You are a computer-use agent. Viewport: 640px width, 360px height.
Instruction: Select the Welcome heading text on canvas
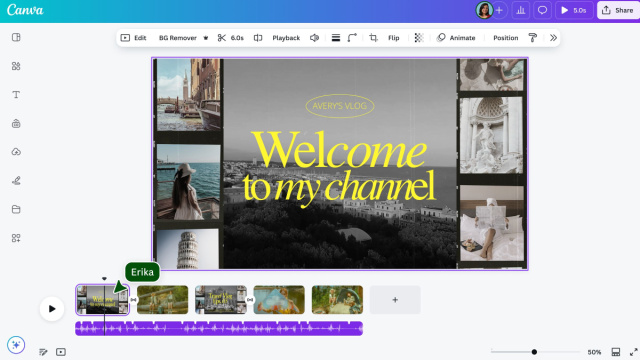pyautogui.click(x=339, y=150)
